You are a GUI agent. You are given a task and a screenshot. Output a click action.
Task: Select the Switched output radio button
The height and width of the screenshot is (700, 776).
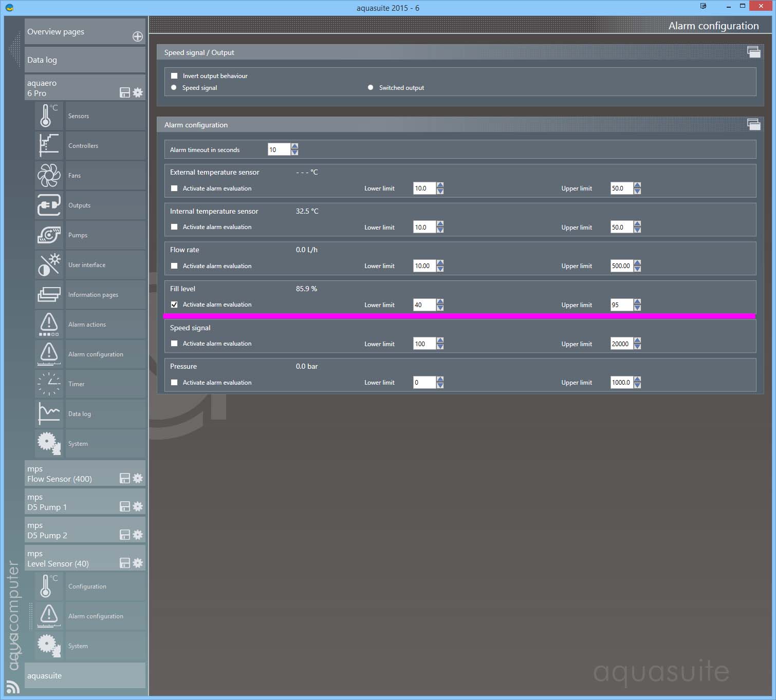[x=371, y=88]
